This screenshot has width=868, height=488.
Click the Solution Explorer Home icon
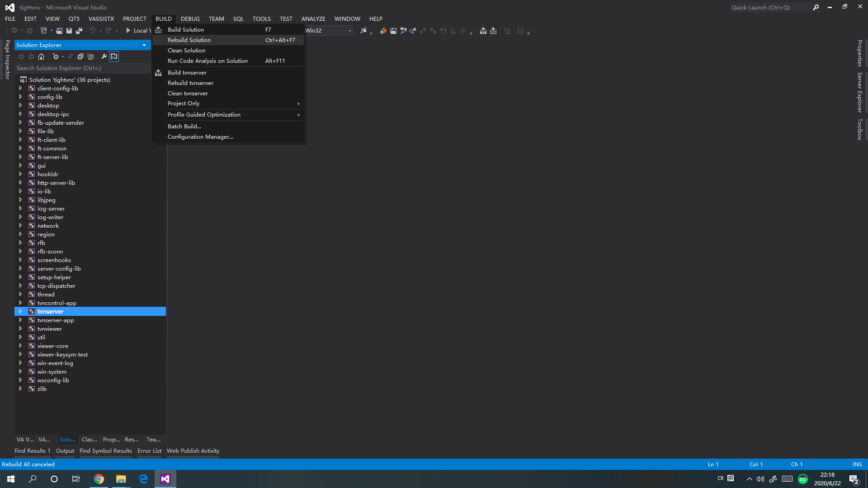41,56
